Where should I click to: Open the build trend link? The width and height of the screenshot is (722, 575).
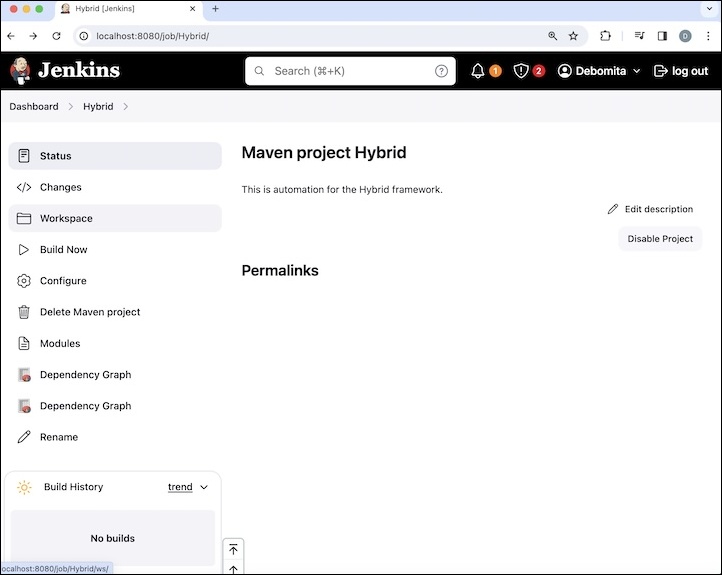pos(180,487)
